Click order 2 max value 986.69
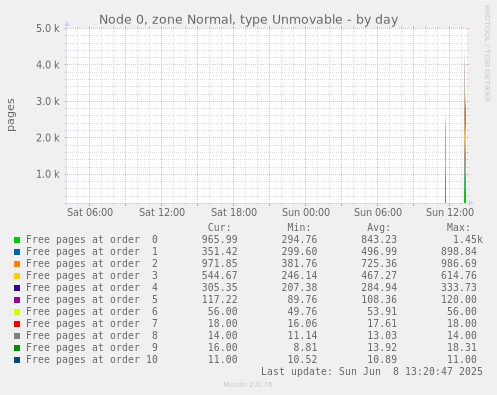Viewport: 497px width, 395px height. tap(459, 264)
